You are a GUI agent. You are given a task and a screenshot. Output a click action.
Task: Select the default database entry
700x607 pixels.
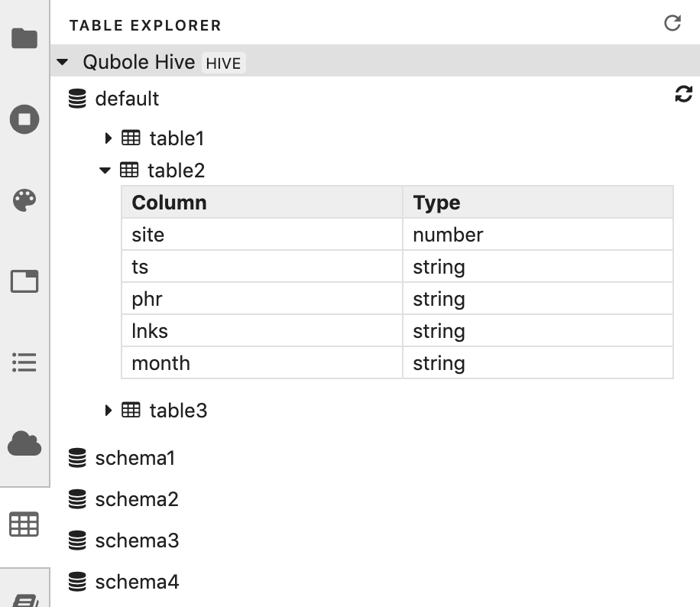click(x=125, y=99)
